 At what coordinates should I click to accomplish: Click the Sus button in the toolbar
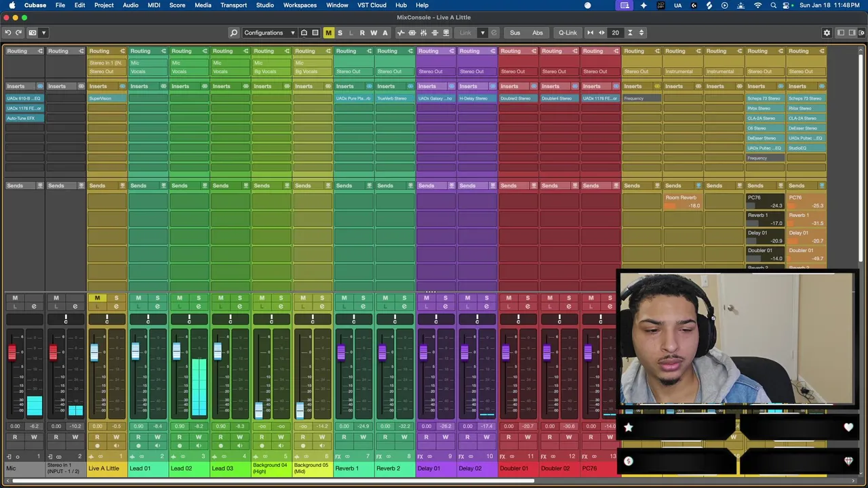[x=515, y=33]
